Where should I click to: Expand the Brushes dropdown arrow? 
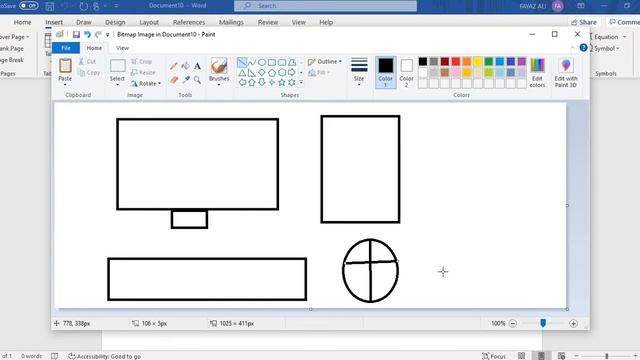click(219, 85)
